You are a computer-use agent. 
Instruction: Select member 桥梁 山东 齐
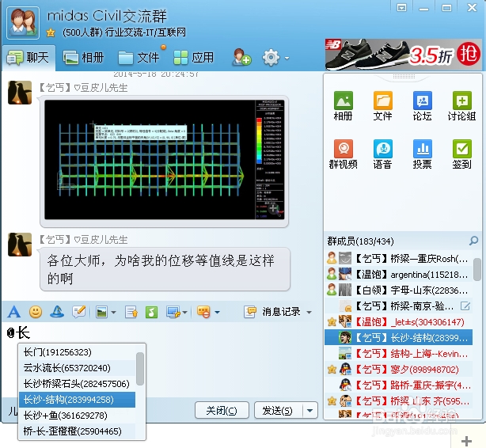tap(399, 401)
